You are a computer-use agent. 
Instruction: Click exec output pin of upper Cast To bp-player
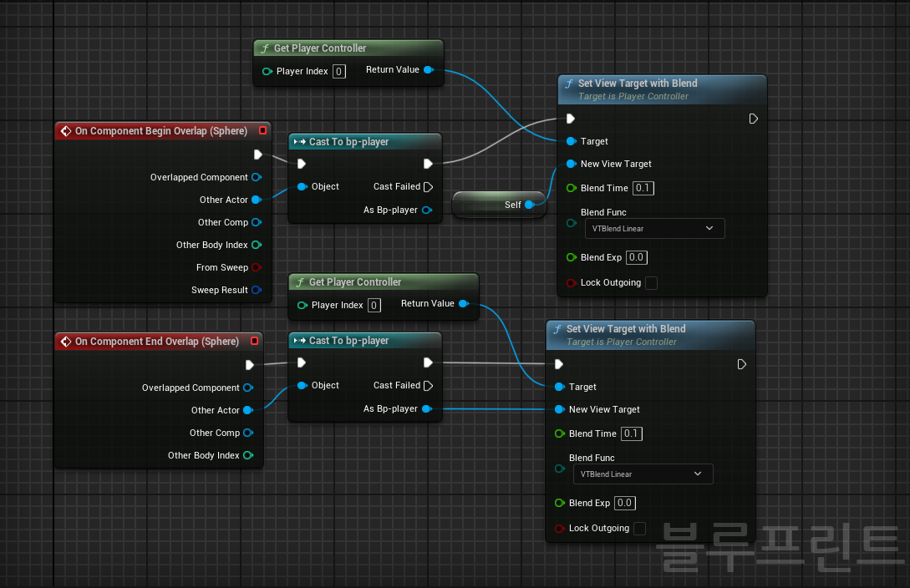428,164
